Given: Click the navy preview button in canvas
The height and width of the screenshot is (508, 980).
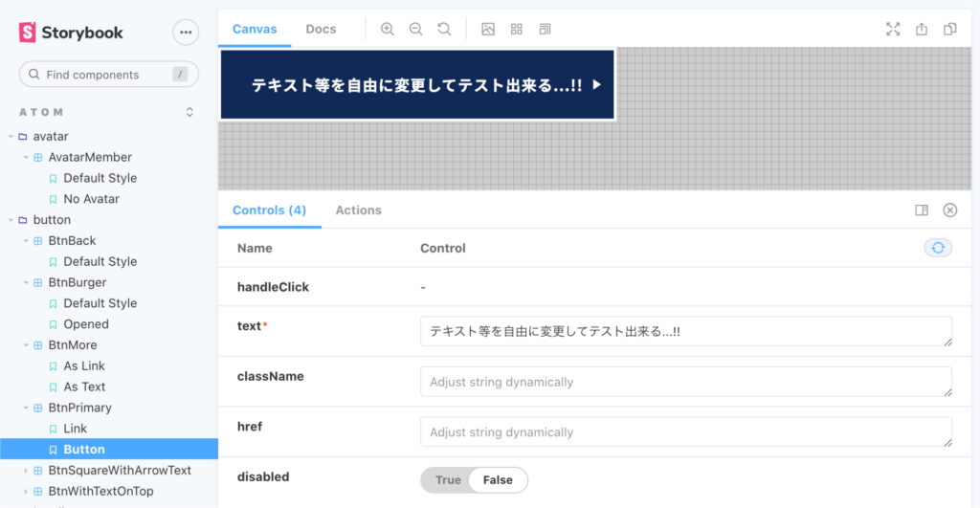Looking at the screenshot, I should 417,85.
